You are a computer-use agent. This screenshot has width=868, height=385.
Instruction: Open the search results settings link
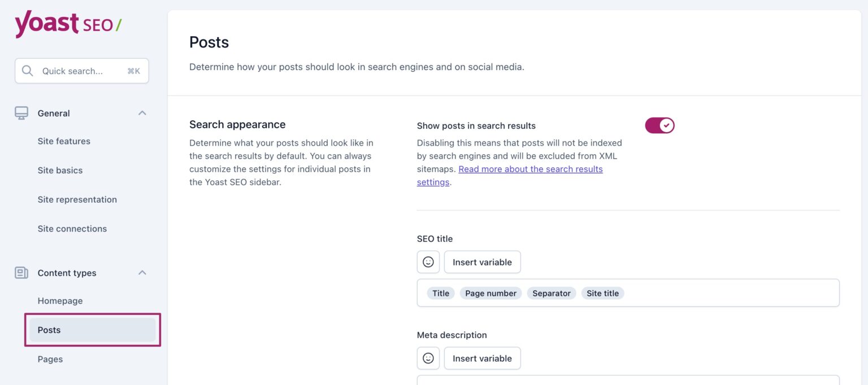coord(531,169)
